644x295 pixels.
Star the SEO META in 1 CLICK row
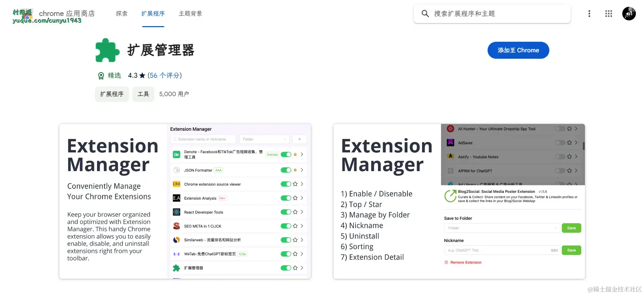click(295, 226)
